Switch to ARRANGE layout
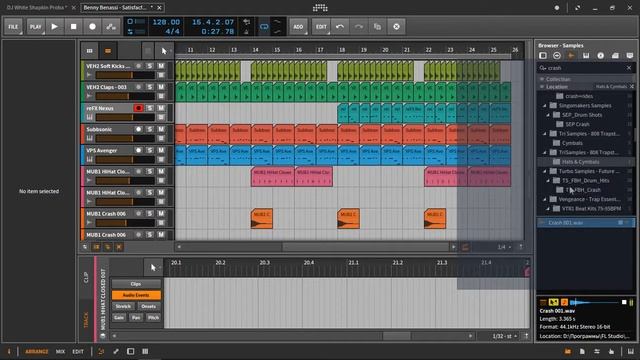This screenshot has width=640, height=360. tap(37, 351)
